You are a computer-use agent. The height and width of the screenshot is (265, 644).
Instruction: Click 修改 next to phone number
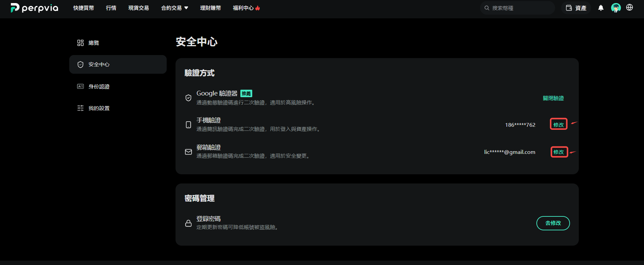coord(558,125)
